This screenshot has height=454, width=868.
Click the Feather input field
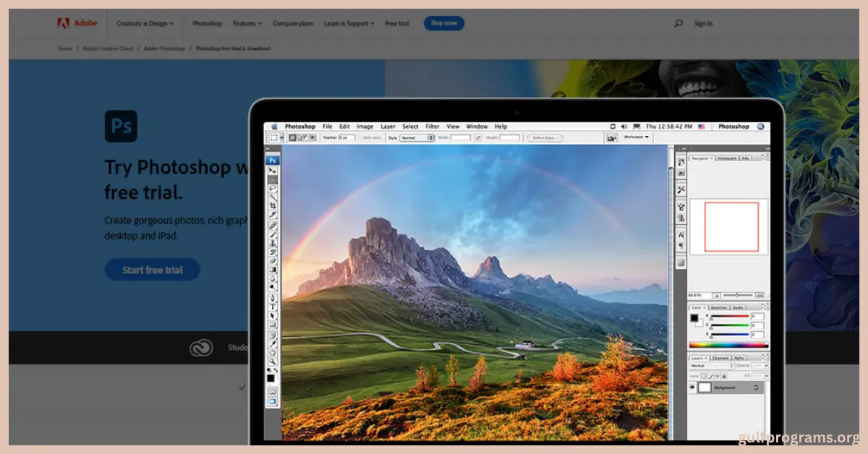coord(347,137)
